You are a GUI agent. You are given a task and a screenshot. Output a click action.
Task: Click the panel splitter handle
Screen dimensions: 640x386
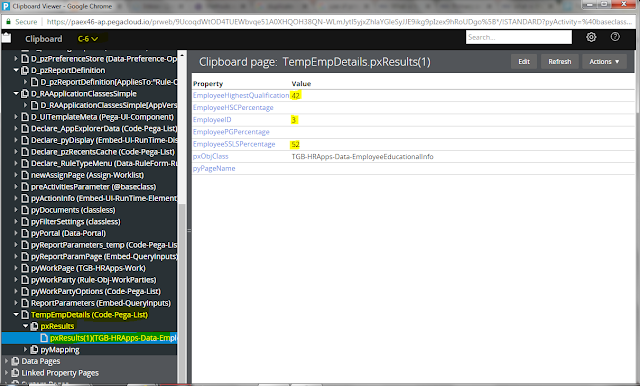[189, 231]
